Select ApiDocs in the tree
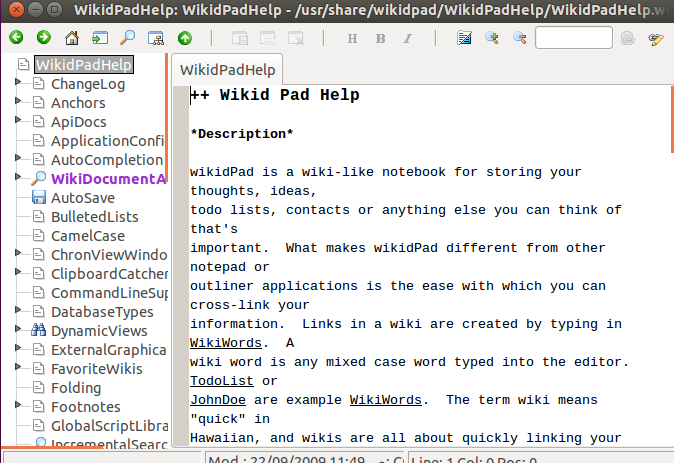Screen dimensions: 674x463 pos(79,122)
